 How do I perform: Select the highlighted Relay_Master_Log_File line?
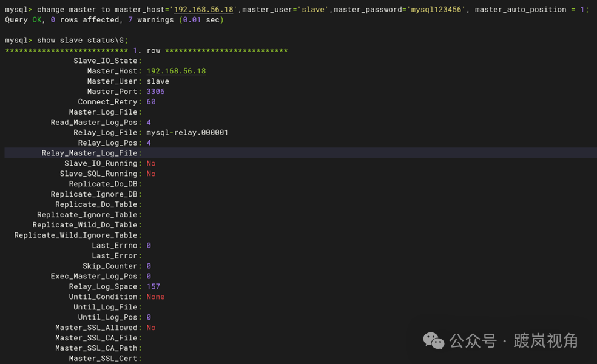[x=301, y=153]
